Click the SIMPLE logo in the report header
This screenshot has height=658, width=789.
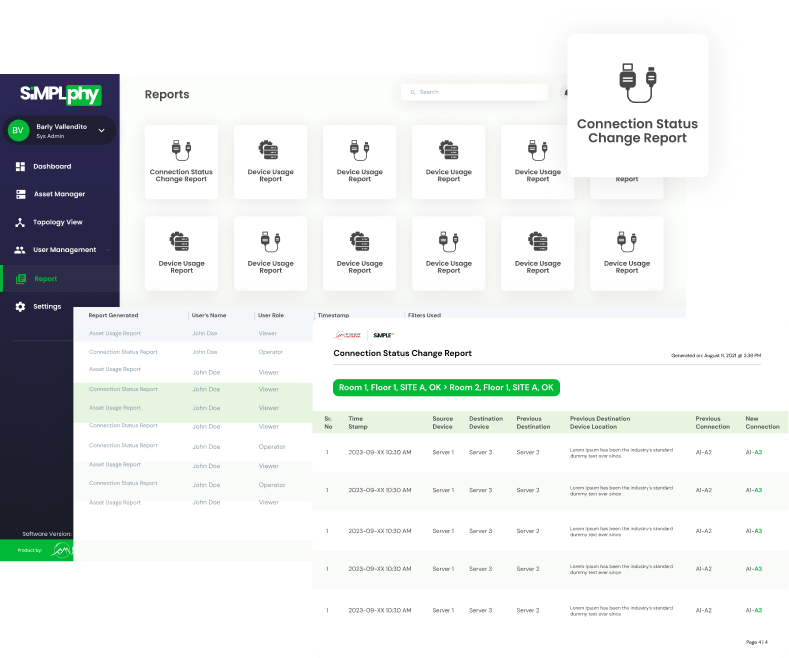pos(383,335)
